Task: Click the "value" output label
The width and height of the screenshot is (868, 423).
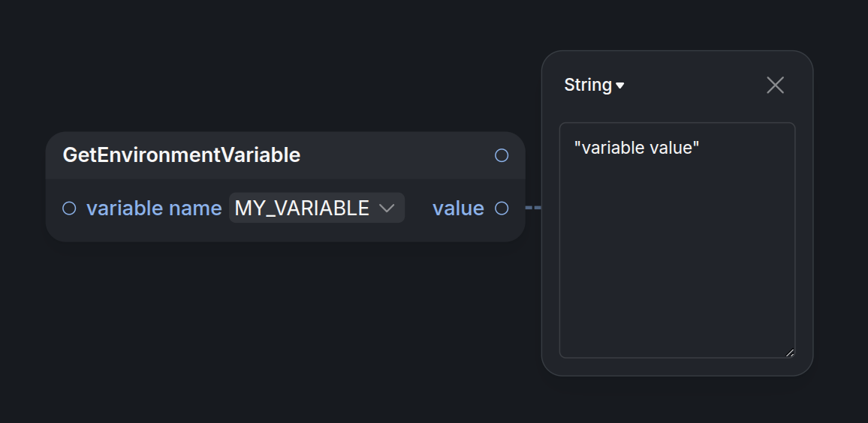Action: pyautogui.click(x=458, y=208)
